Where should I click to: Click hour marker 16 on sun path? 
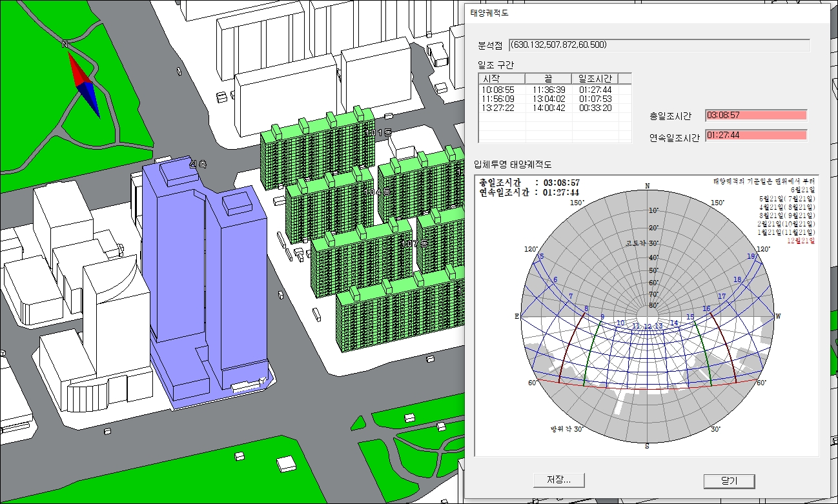706,309
